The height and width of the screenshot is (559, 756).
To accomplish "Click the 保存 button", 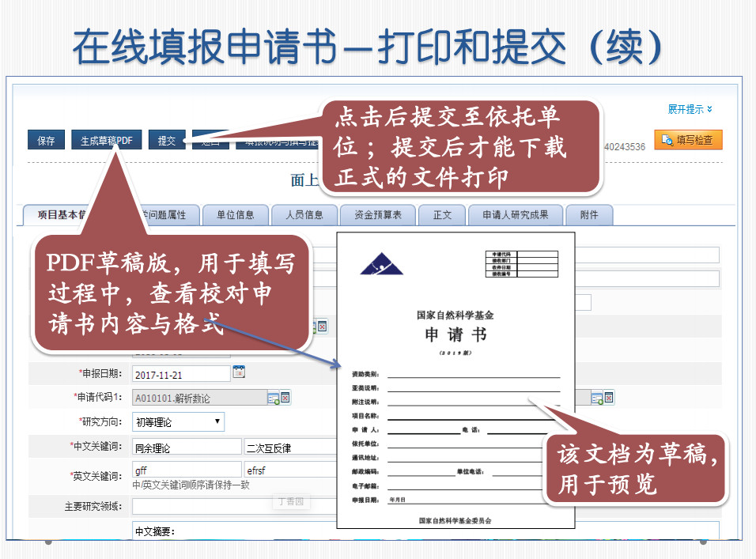I will (47, 140).
